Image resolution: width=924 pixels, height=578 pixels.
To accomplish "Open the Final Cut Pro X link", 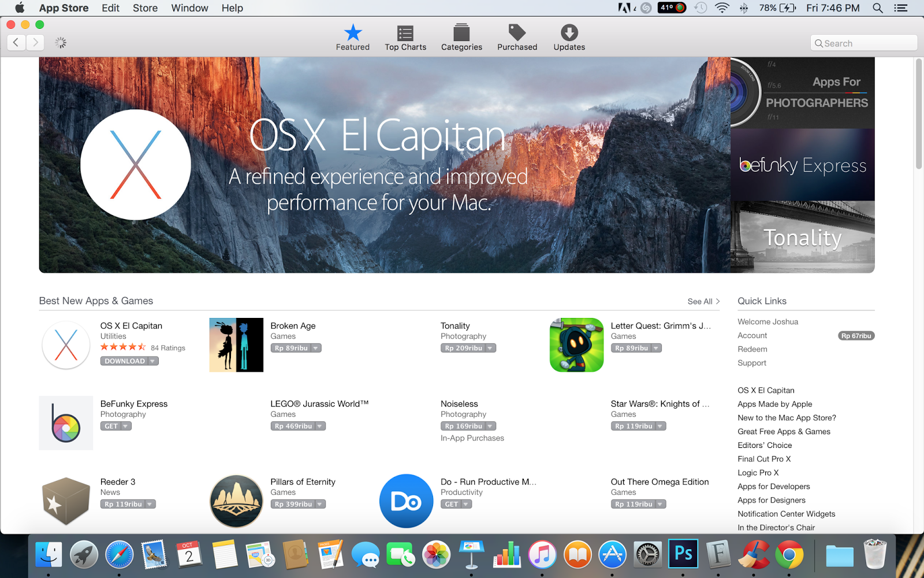I will point(764,459).
